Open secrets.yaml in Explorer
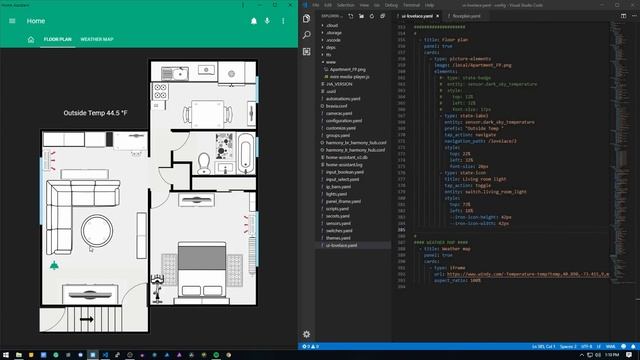The image size is (640, 360). [x=338, y=216]
